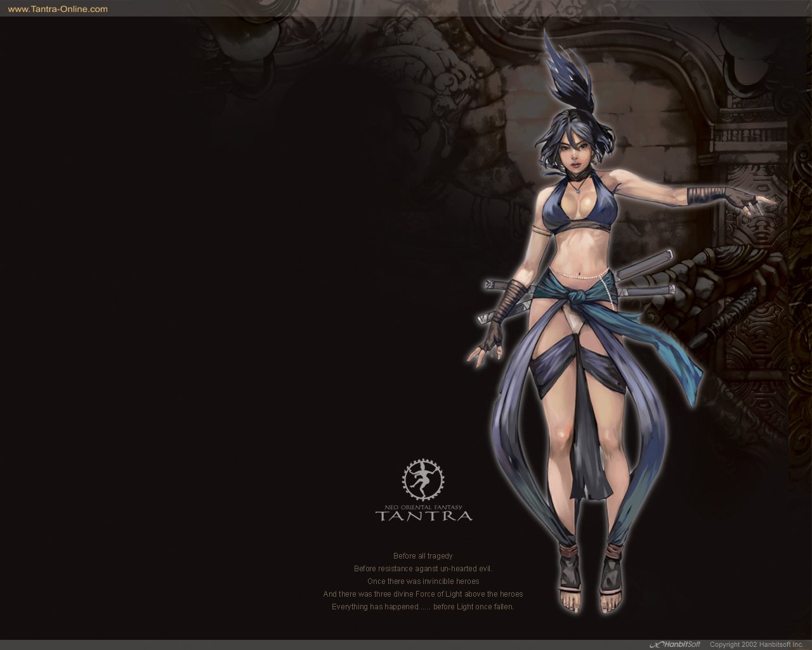The width and height of the screenshot is (812, 650).
Task: Click the Copyright 2002 Hanbitsoft Inc. text
Action: coord(756,644)
